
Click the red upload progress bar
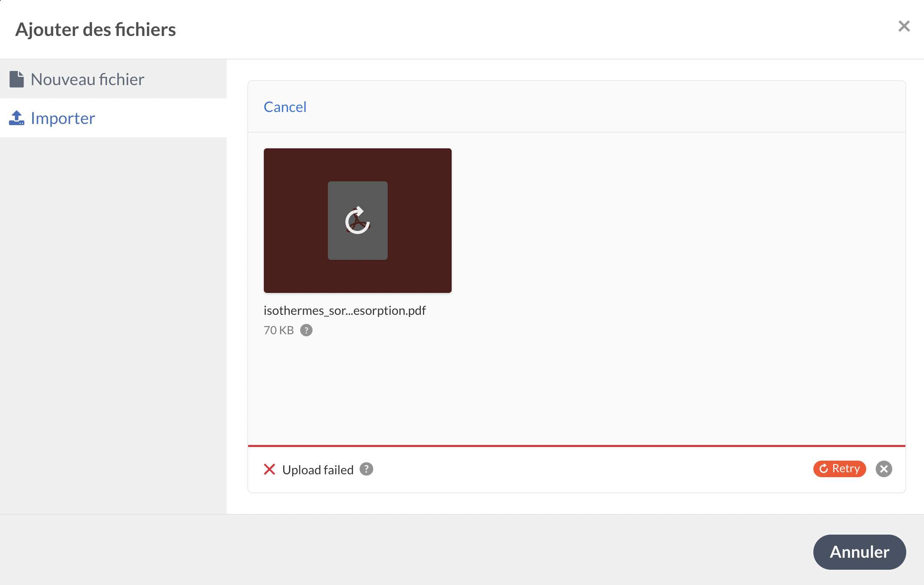(576, 446)
